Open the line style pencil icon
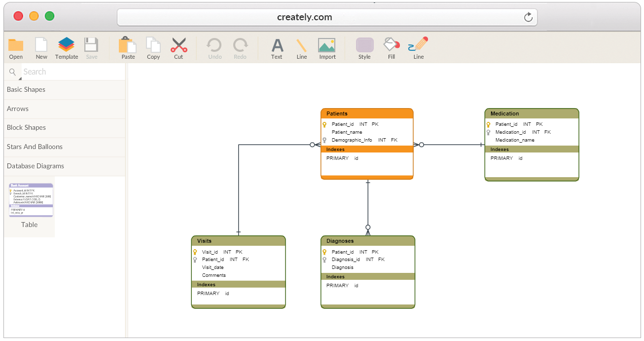The width and height of the screenshot is (644, 341). pos(418,47)
